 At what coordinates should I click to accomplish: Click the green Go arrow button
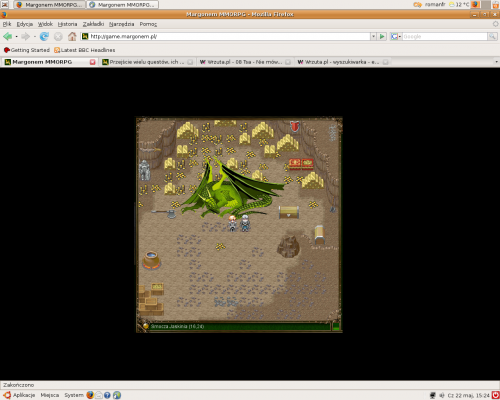click(x=382, y=36)
